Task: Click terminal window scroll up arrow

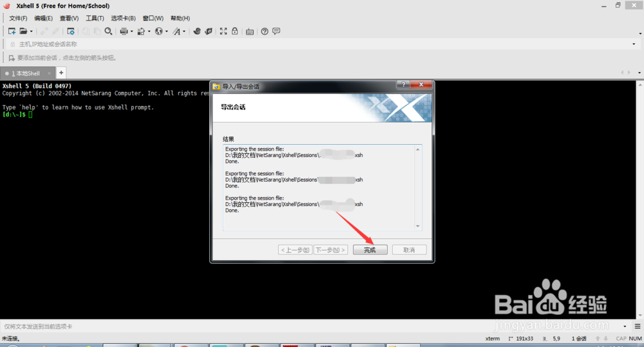Action: pos(640,84)
